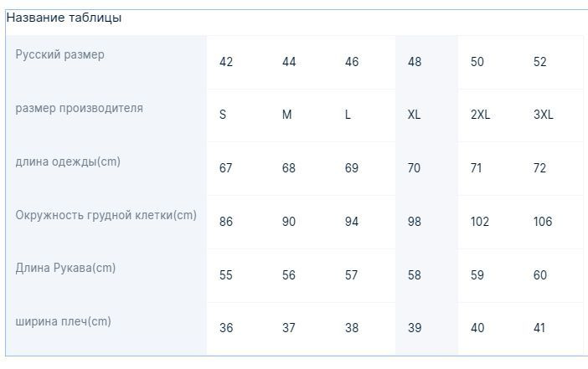This screenshot has width=588, height=369.
Task: Click 'Окружность грудной клетки(cm)' row label
Action: tap(106, 215)
